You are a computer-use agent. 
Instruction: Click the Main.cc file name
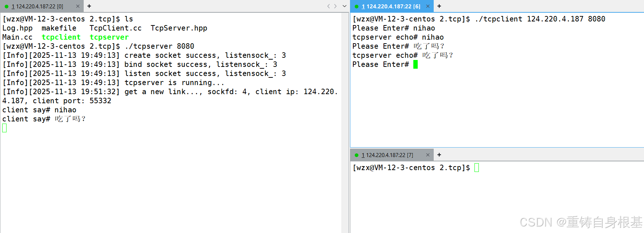click(17, 37)
